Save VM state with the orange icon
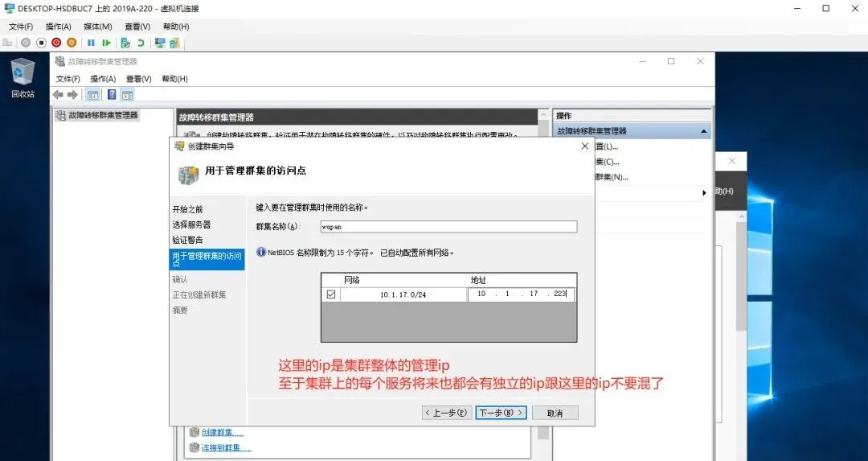 pos(72,43)
